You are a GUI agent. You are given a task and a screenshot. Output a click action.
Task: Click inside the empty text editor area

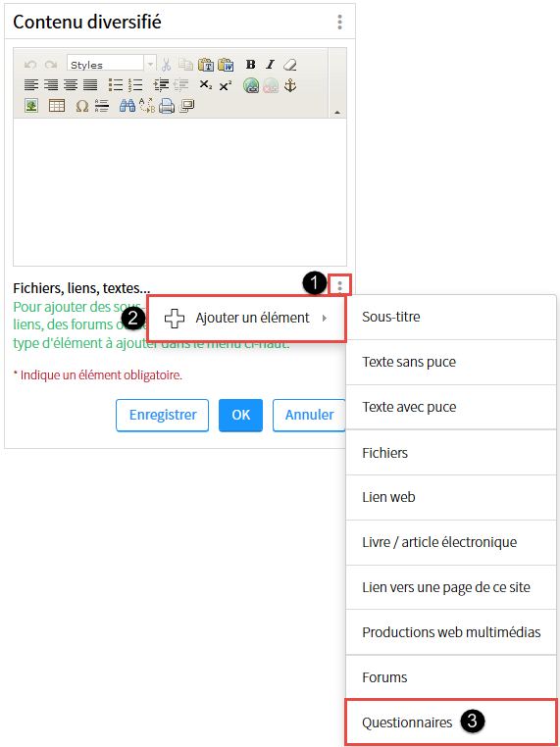(x=179, y=192)
